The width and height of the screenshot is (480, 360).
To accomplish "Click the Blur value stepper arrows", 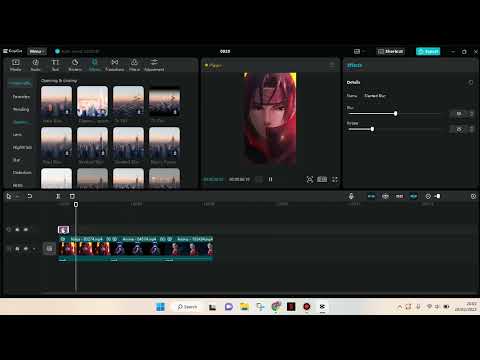I will coord(471,114).
